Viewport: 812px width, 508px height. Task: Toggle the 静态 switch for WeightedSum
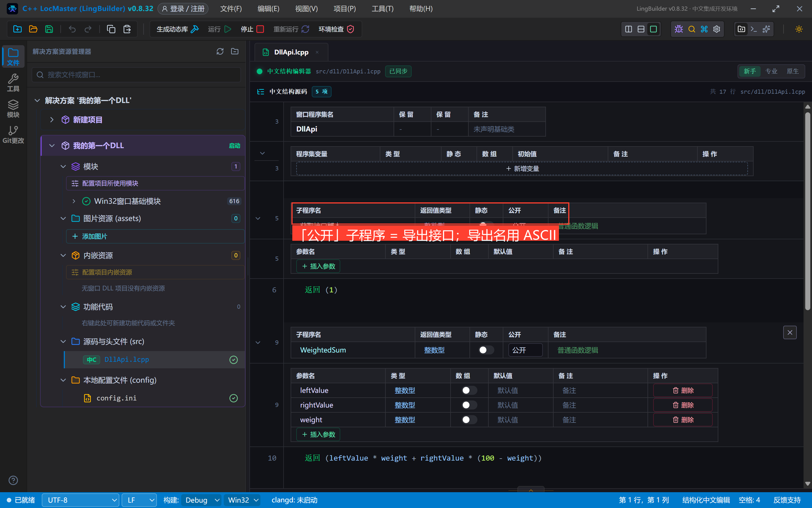point(486,350)
